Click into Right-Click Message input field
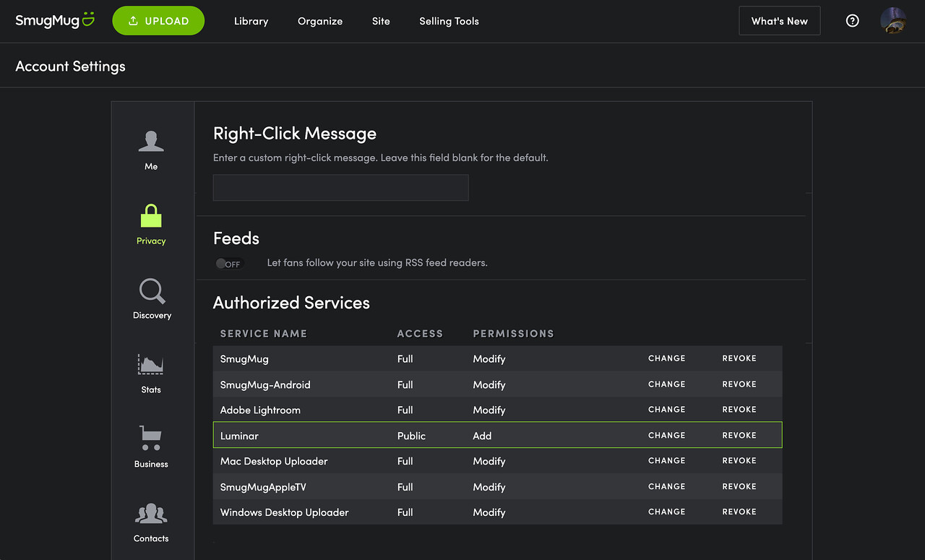Image resolution: width=925 pixels, height=560 pixels. tap(340, 187)
